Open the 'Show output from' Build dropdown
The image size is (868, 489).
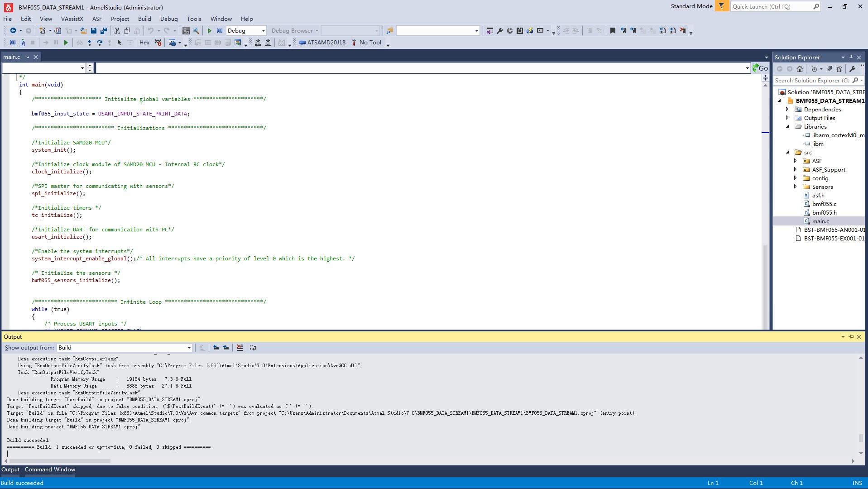(x=125, y=348)
